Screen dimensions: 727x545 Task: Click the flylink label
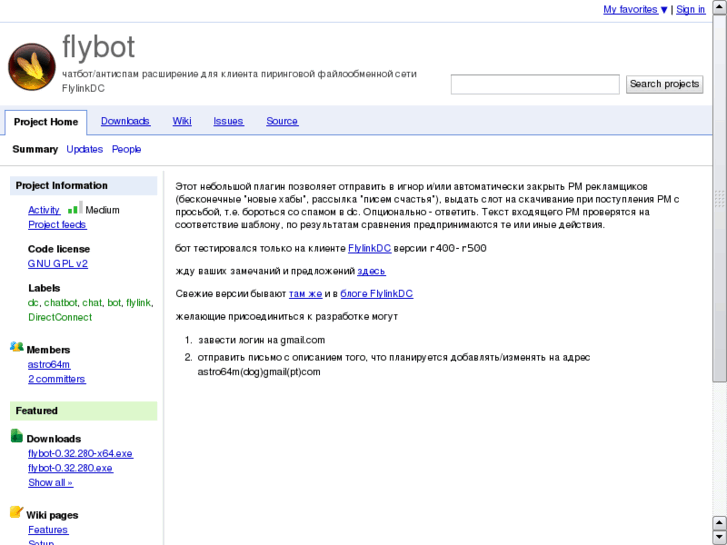click(x=138, y=303)
